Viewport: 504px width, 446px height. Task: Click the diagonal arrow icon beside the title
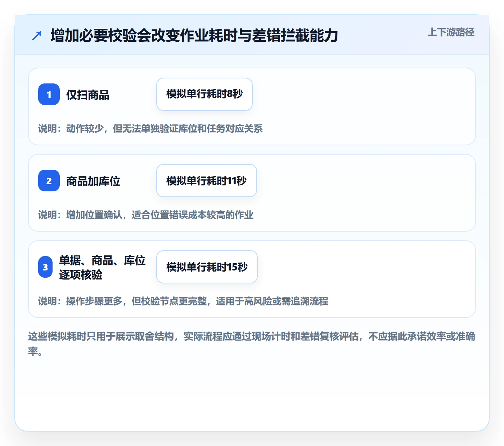tap(37, 36)
